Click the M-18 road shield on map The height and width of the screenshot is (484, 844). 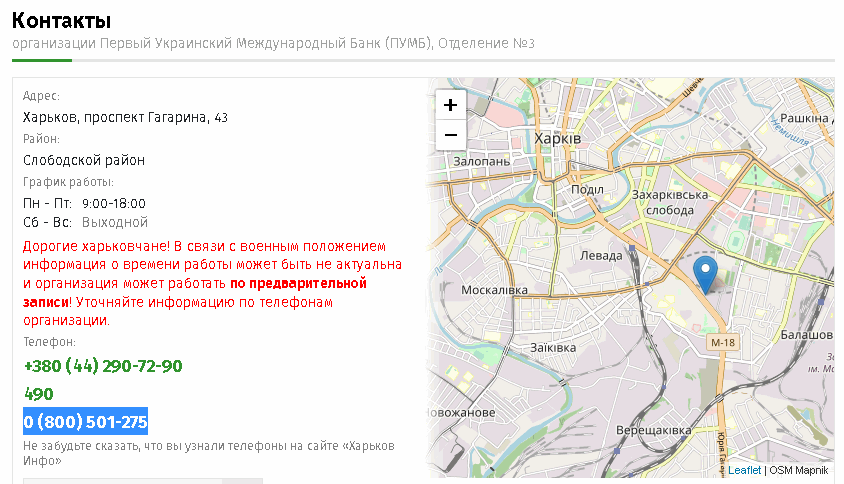coord(722,342)
